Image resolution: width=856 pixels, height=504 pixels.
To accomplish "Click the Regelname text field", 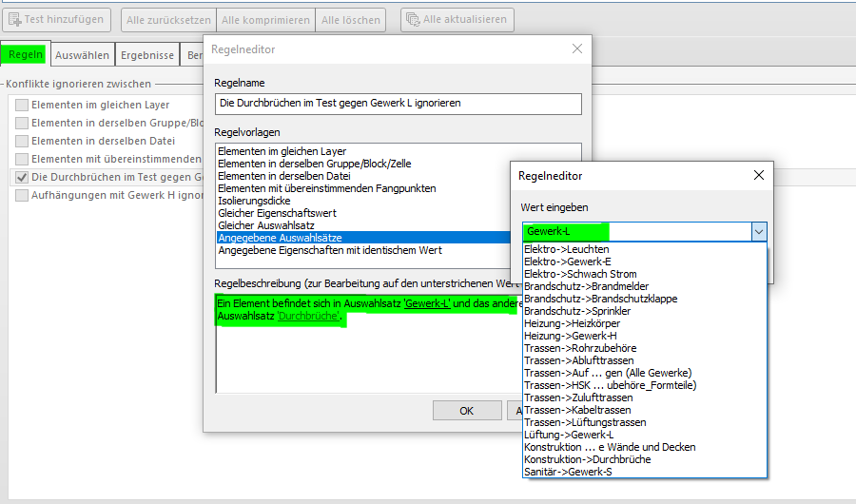I will click(398, 103).
